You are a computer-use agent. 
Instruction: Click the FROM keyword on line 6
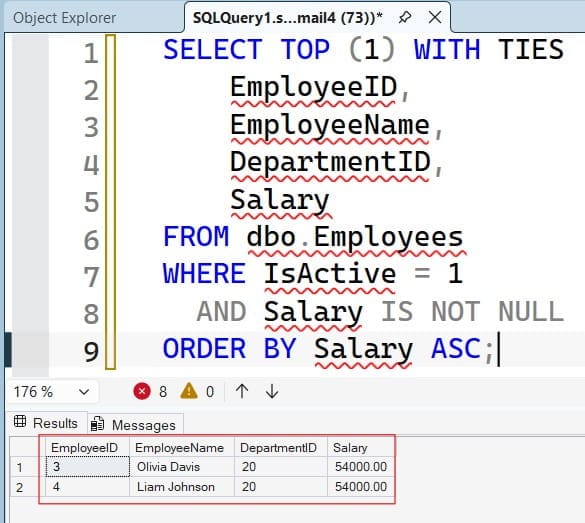(196, 237)
